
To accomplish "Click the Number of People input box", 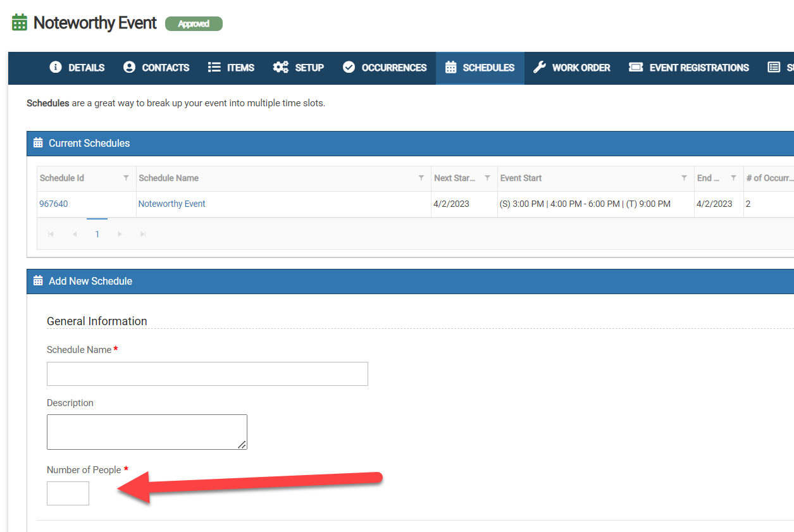I will coord(68,493).
